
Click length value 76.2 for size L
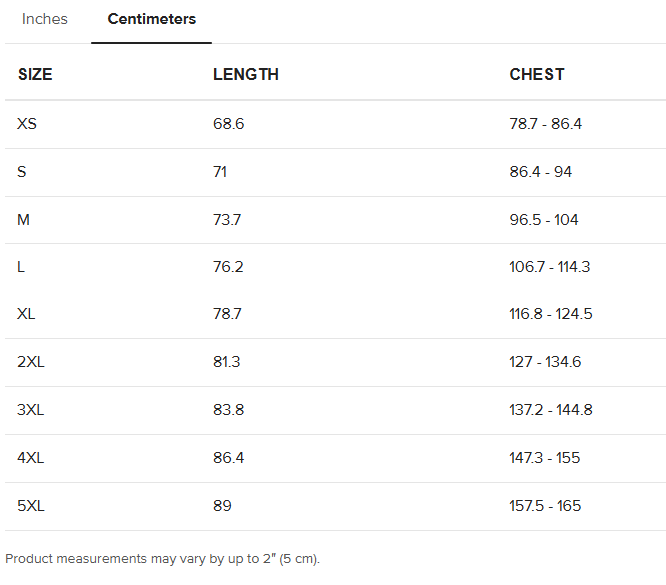[x=228, y=267]
